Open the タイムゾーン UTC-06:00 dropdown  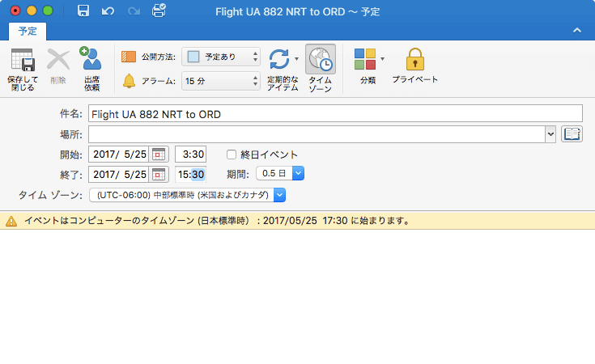click(187, 195)
